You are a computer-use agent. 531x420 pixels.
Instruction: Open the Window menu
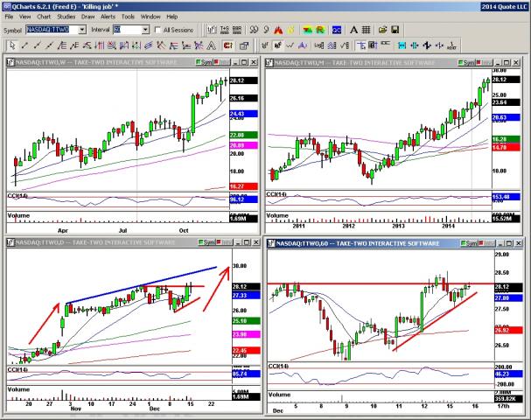click(150, 17)
